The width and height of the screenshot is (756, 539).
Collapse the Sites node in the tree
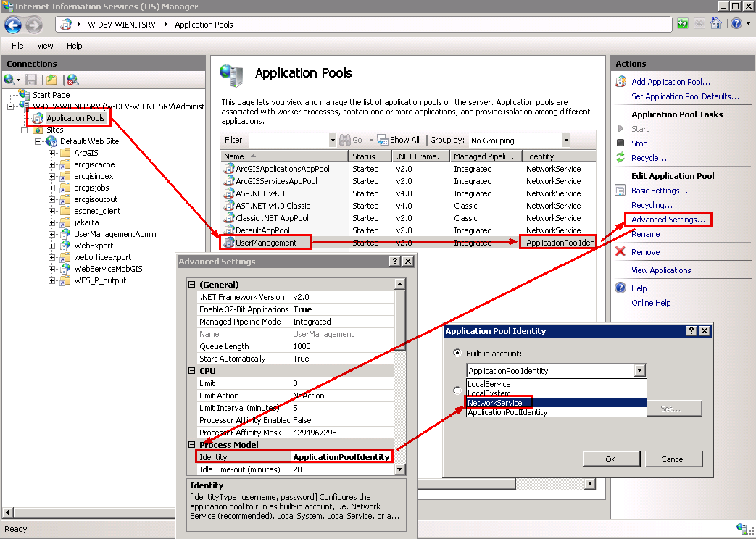(x=24, y=129)
